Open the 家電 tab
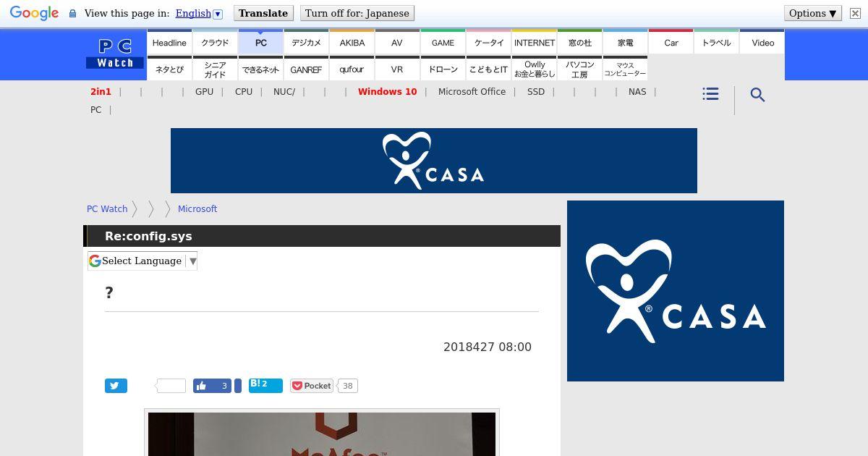The width and height of the screenshot is (868, 456). pyautogui.click(x=625, y=43)
